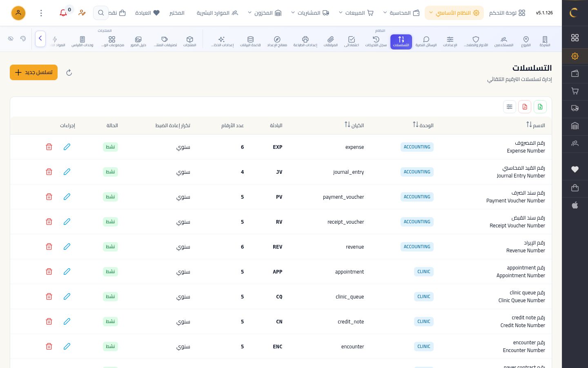Expand ribbon with the left chevron arrow
This screenshot has height=368, width=588.
[40, 39]
